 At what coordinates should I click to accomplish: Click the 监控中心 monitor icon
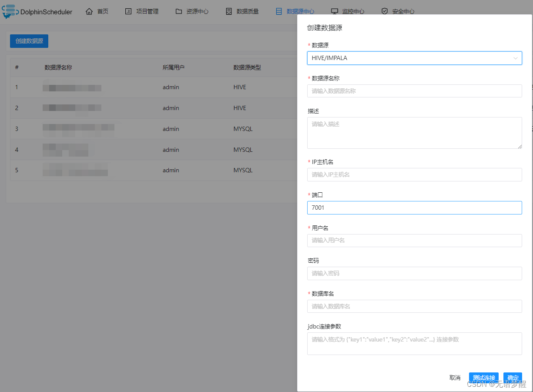tap(335, 11)
